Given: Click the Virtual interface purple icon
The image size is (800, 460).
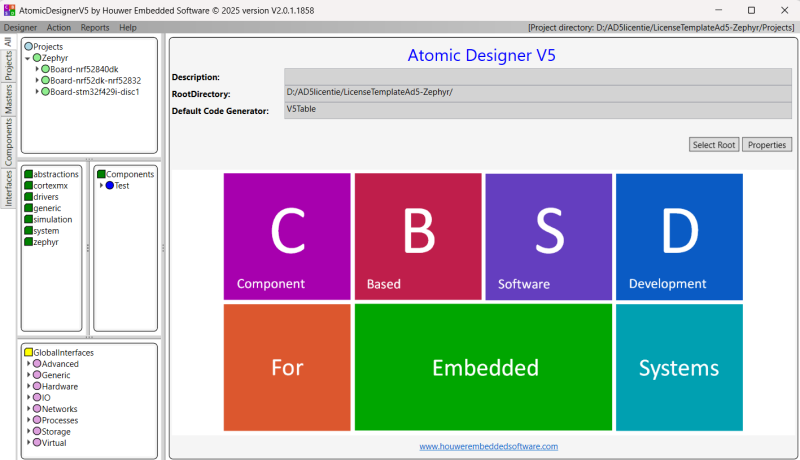Looking at the screenshot, I should (x=37, y=442).
